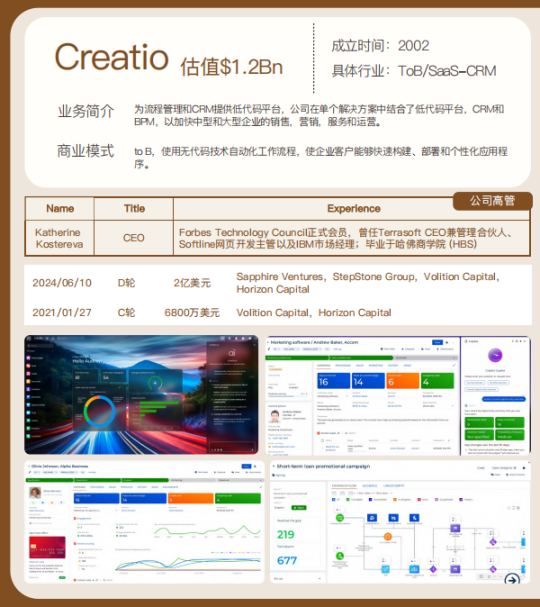The image size is (540, 607).
Task: Click Olivia Johnson's profile photo
Action: coord(35,492)
